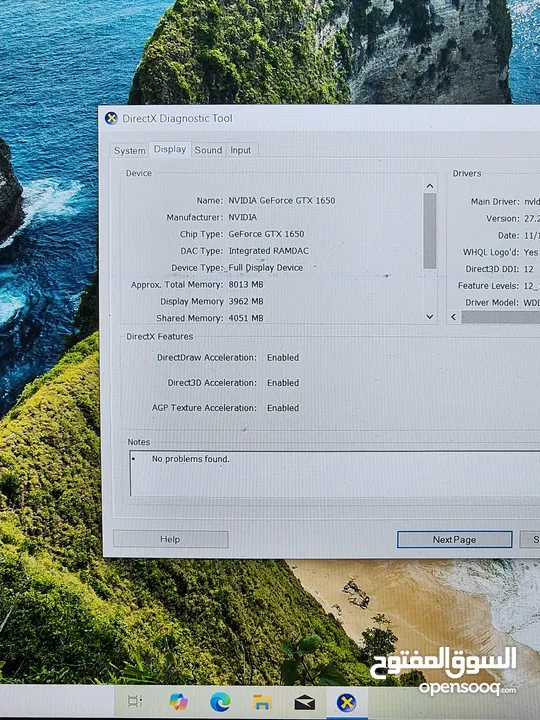Click the Drivers horizontal scrollbar thumb
This screenshot has height=720, width=540.
coord(501,317)
